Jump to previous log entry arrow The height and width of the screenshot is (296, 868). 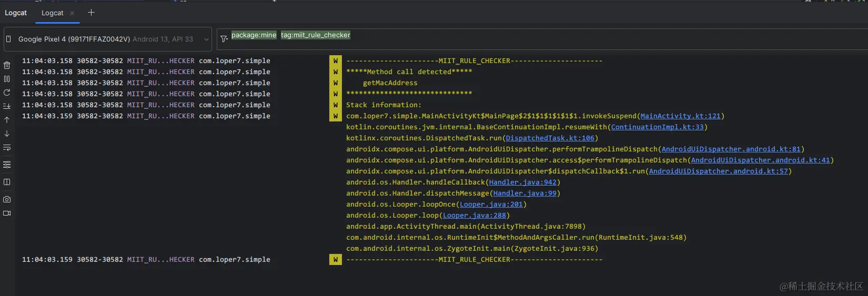coord(7,120)
